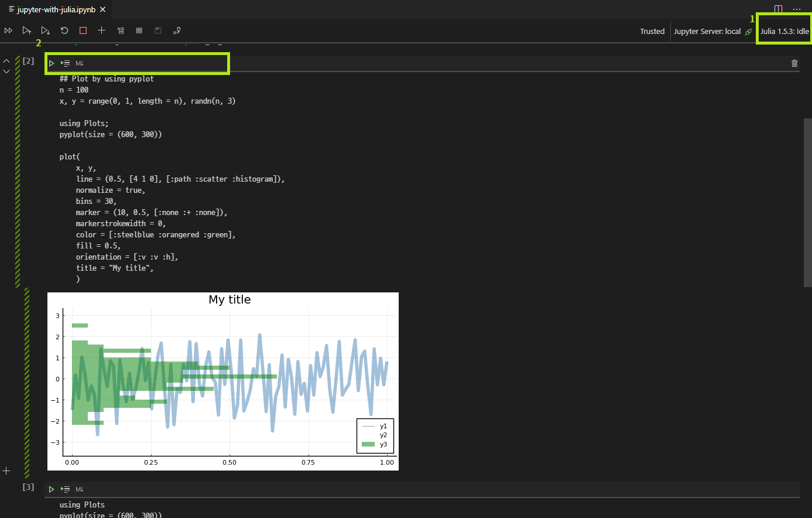Interrupt the kernel with the red square
The image size is (812, 518).
click(83, 30)
